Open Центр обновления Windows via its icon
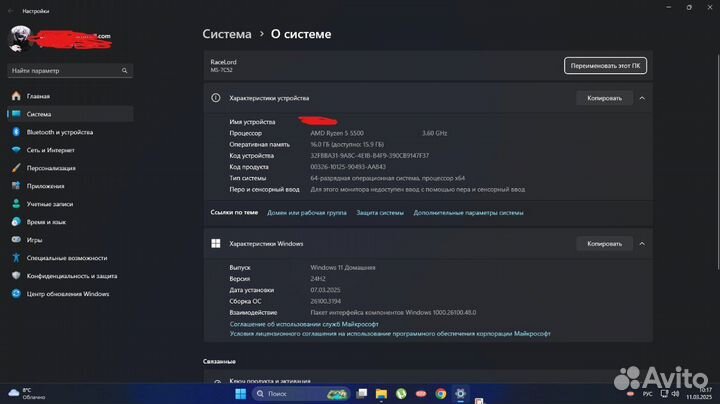 coord(16,293)
